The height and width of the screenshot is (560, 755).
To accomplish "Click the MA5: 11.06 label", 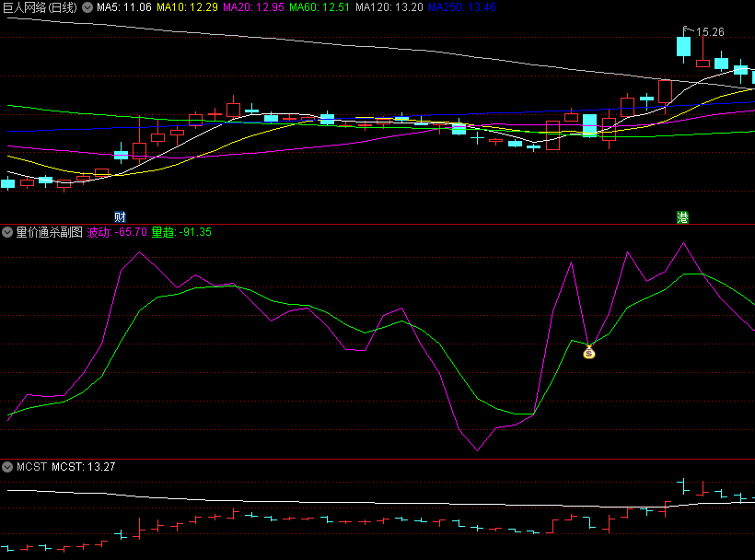I will 123,7.
